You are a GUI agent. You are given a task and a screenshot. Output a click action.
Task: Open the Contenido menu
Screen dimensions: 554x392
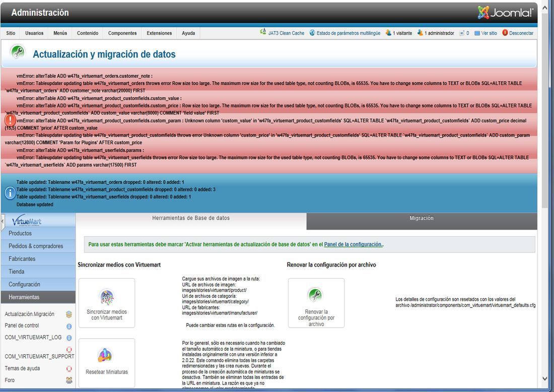pos(88,33)
